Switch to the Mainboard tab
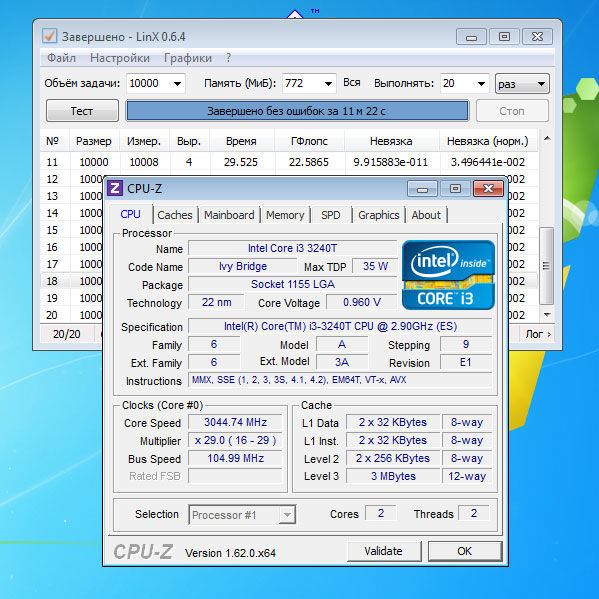The image size is (599, 599). click(x=229, y=215)
